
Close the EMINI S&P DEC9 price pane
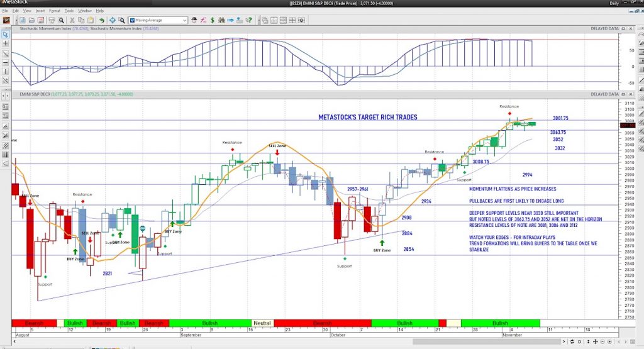pyautogui.click(x=630, y=94)
